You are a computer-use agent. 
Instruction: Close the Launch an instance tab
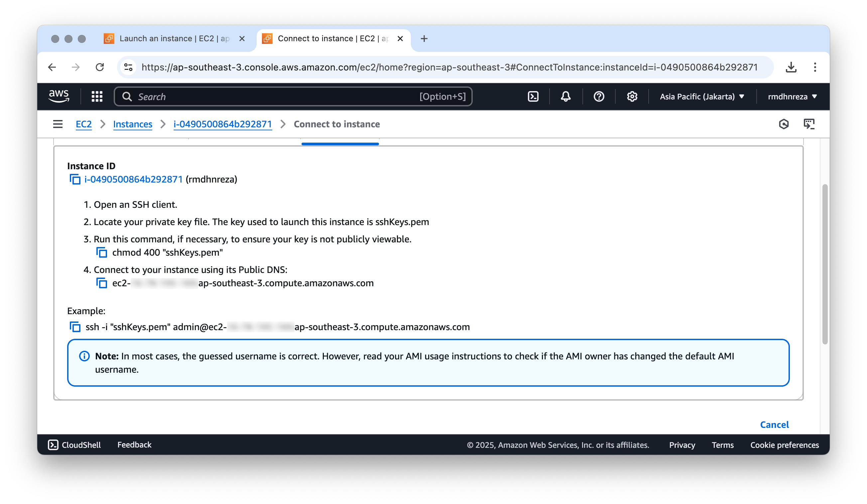point(242,39)
